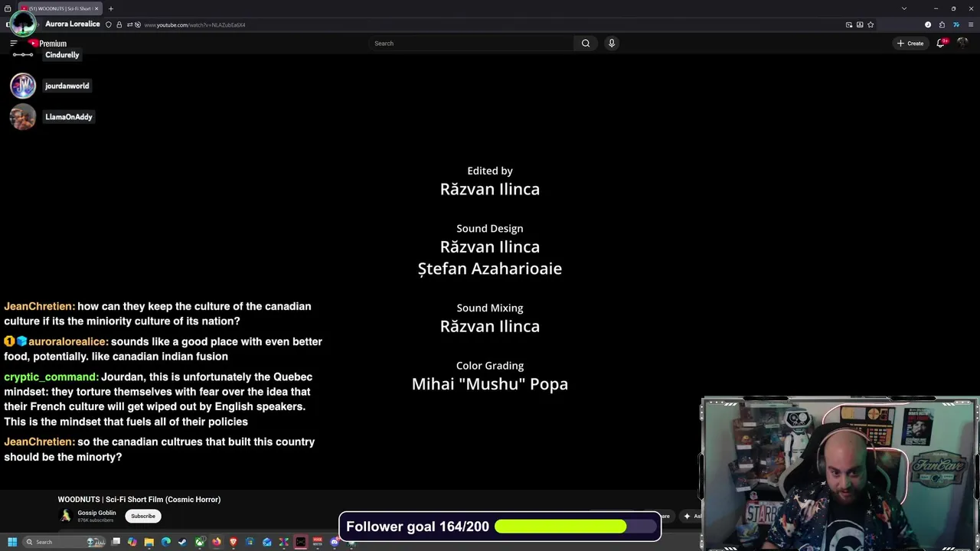Viewport: 980px width, 551px height.
Task: Open jourdanworld channel in sidebar
Action: [67, 86]
